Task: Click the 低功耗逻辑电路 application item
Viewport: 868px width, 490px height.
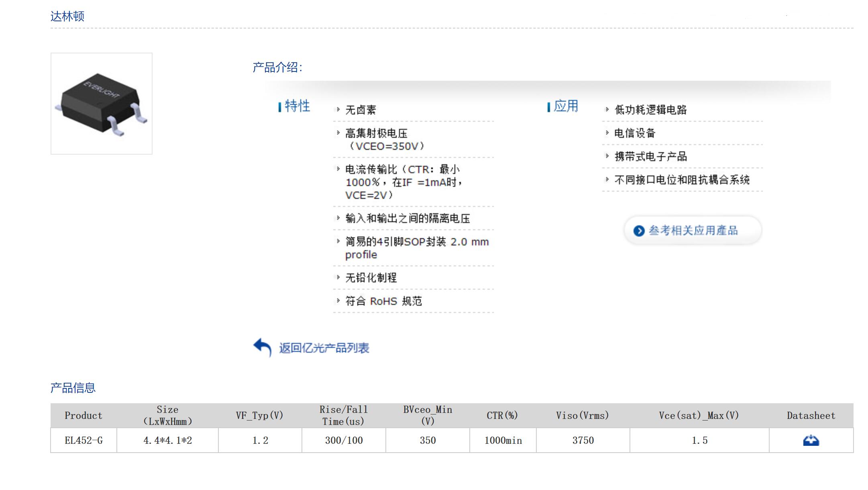Action: tap(650, 110)
